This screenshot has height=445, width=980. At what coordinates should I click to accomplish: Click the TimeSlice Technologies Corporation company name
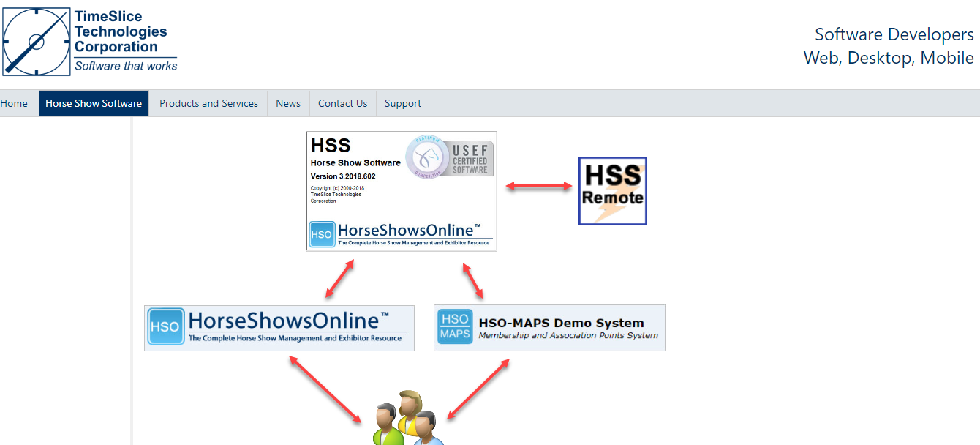point(121,31)
